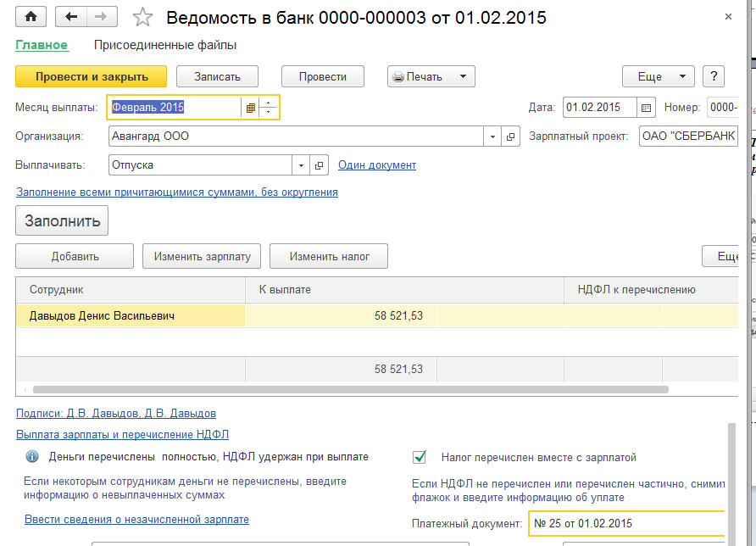The image size is (756, 546).
Task: Expand the Выплачивать dropdown list
Action: (302, 165)
